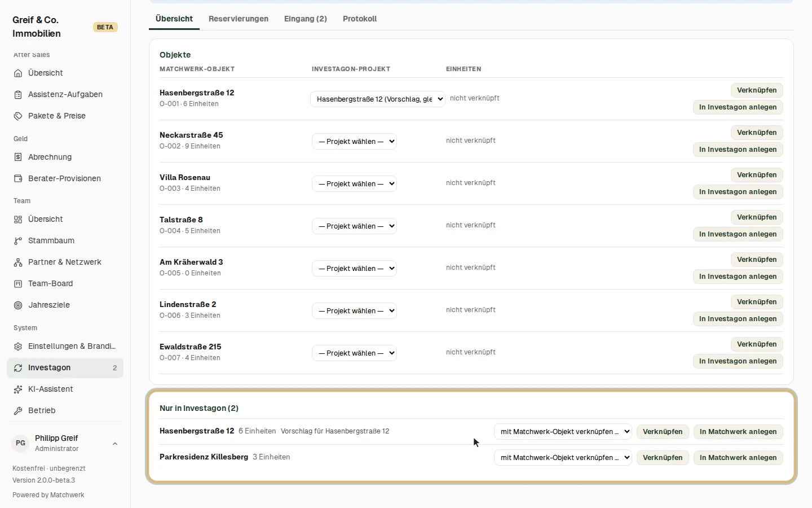Open the Eingang (2) tab

[x=306, y=19]
